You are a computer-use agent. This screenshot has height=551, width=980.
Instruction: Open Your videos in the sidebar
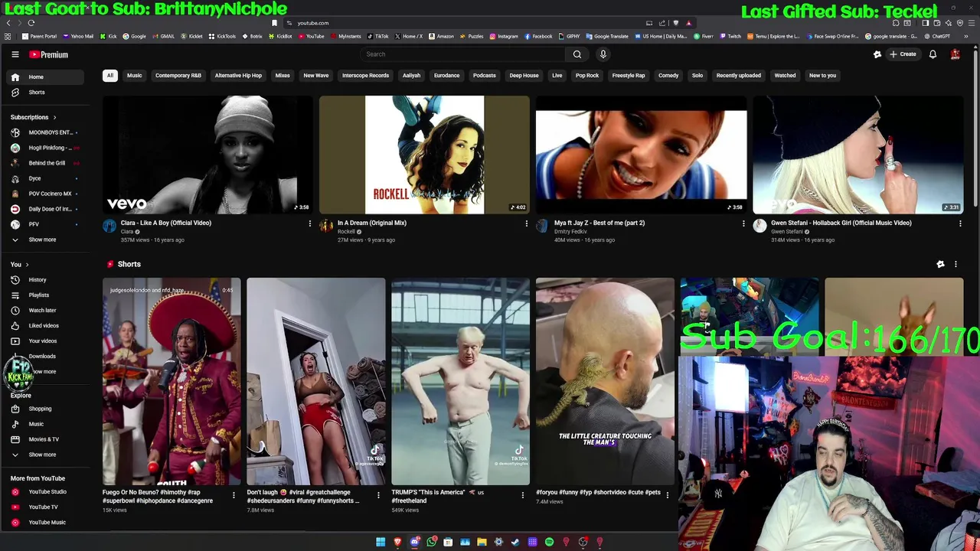click(45, 341)
